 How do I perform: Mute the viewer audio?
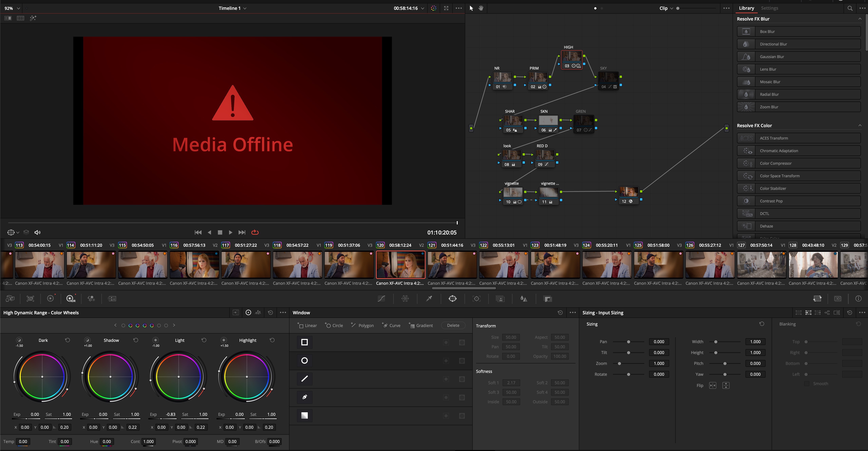(x=37, y=232)
